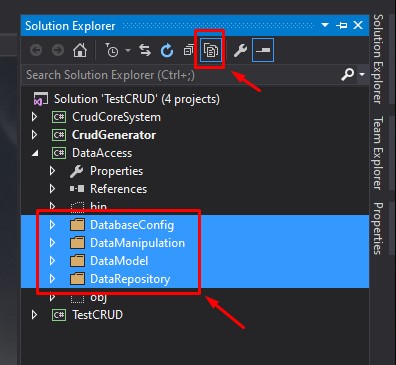Open the Properties side tab
Image resolution: width=396 pixels, height=365 pixels.
coord(378,228)
